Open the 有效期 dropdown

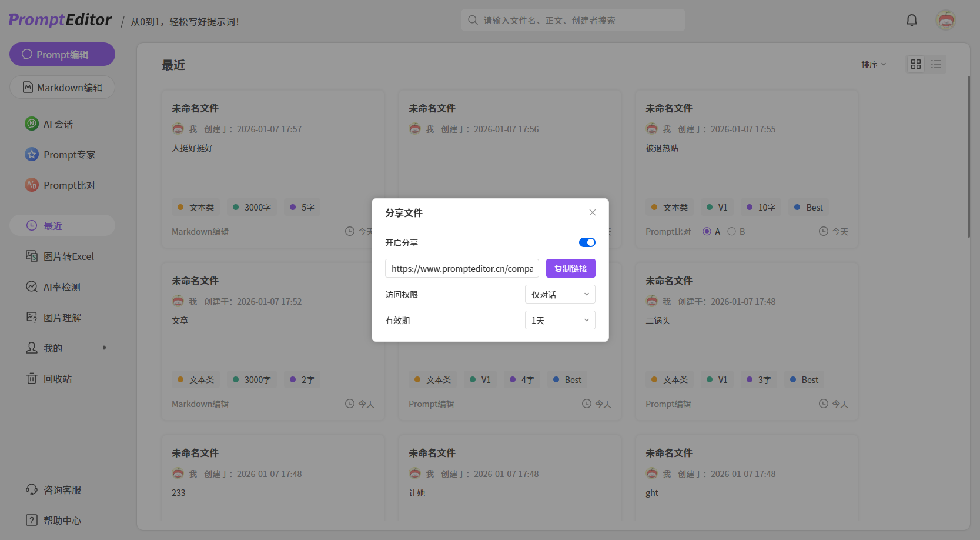[560, 321]
